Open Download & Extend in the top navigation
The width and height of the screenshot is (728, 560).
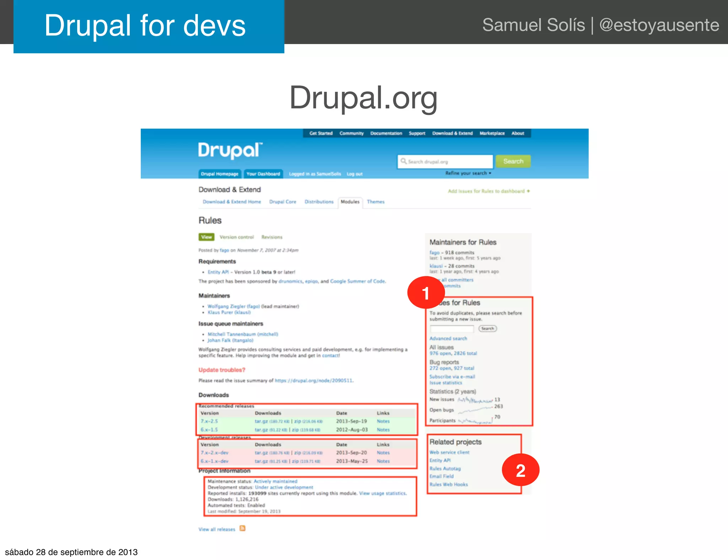click(453, 133)
